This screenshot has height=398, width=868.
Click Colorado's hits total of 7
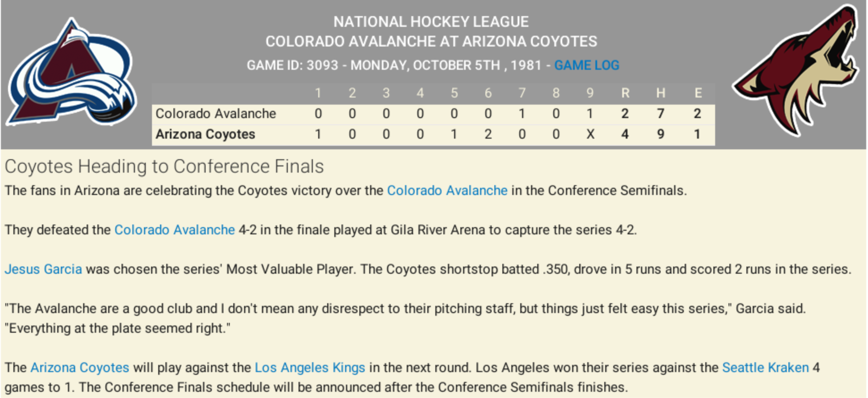coord(661,114)
